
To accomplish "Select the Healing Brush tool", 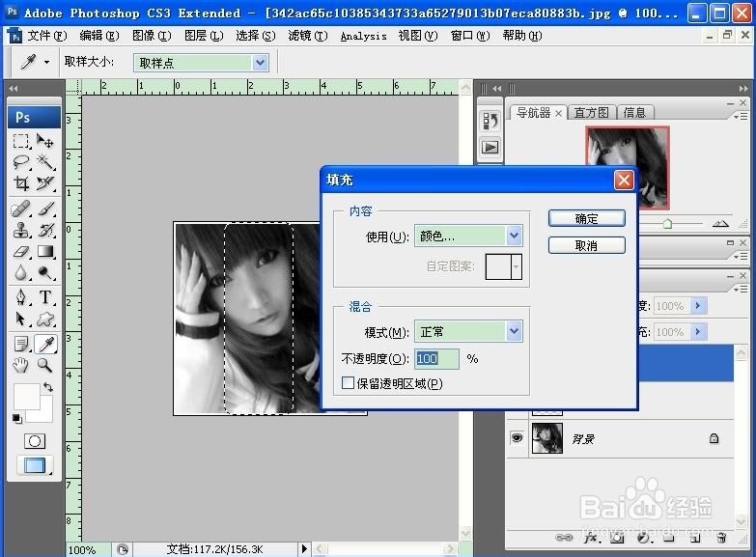I will 20,209.
